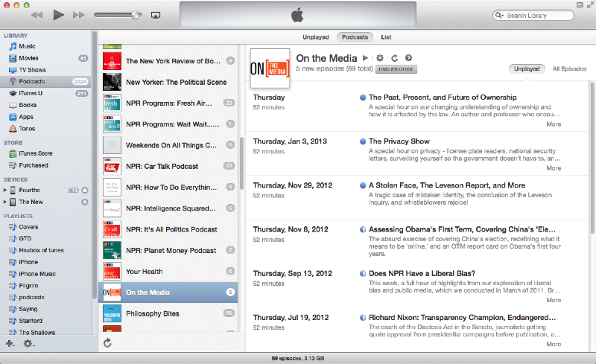596x364 pixels.
Task: Open the sidebar gear actions menu
Action: point(29,343)
